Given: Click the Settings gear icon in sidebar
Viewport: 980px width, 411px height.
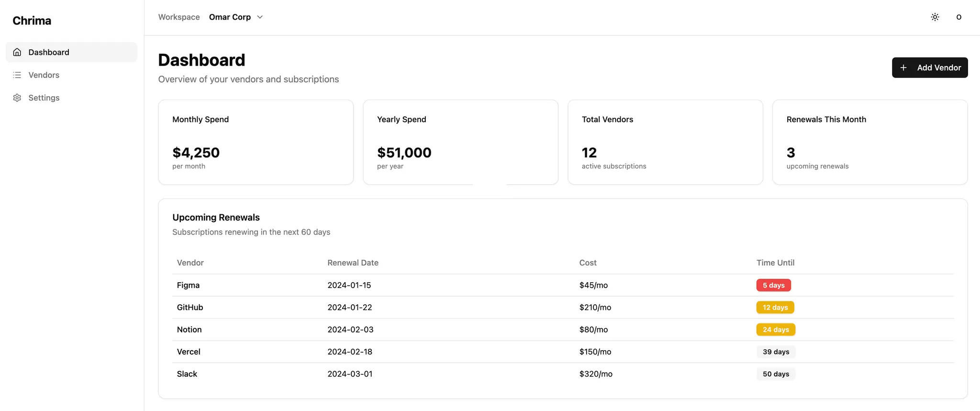Looking at the screenshot, I should [x=17, y=98].
